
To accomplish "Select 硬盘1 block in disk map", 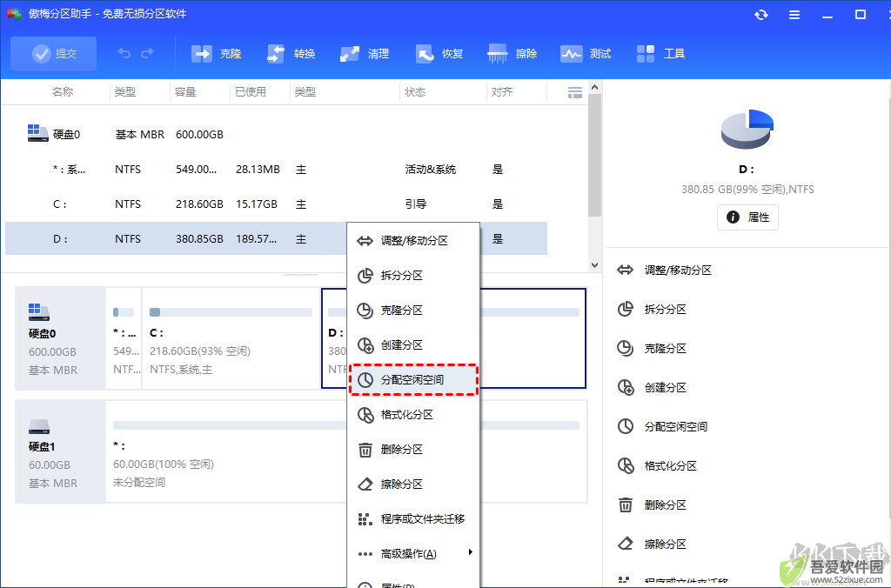I will click(60, 451).
